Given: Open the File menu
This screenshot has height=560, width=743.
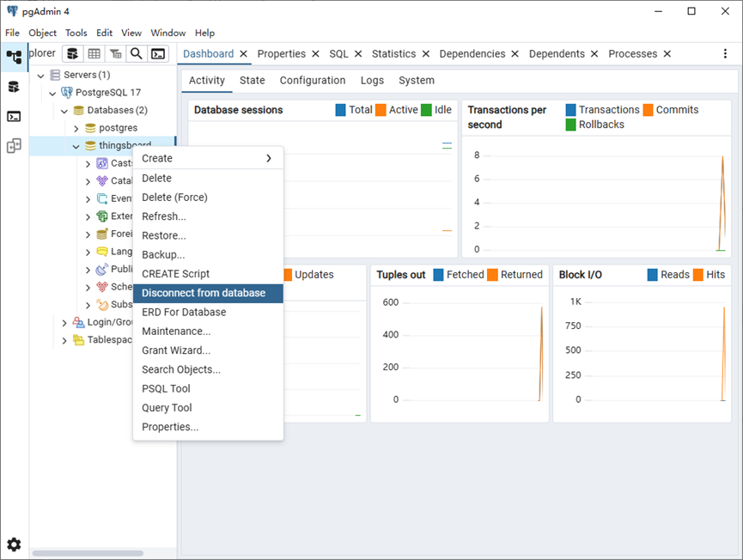Looking at the screenshot, I should (x=12, y=33).
